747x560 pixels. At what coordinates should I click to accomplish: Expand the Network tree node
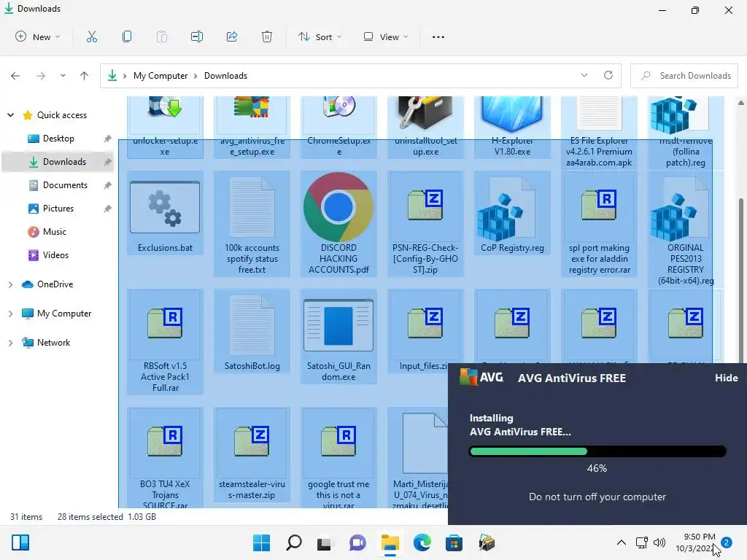(10, 343)
